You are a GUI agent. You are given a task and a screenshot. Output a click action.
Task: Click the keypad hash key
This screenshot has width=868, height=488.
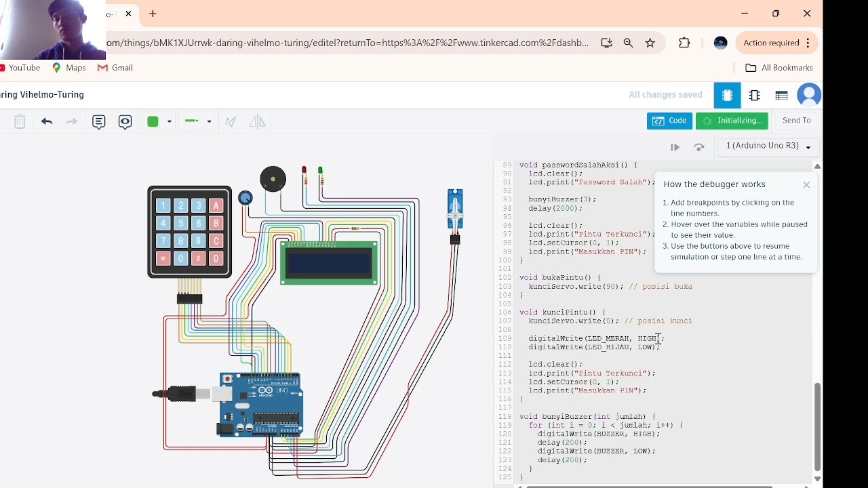click(x=199, y=258)
